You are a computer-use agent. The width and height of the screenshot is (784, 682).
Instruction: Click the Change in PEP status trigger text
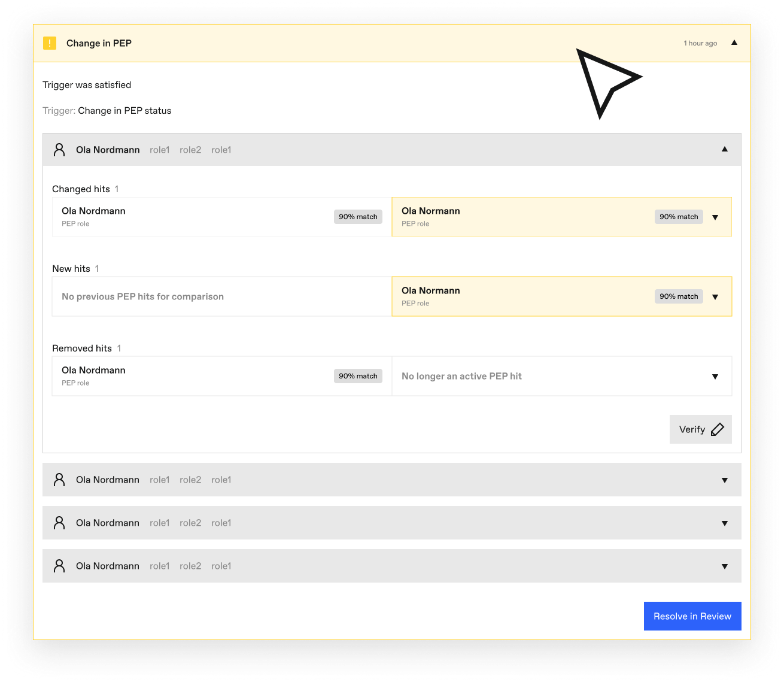(x=124, y=111)
